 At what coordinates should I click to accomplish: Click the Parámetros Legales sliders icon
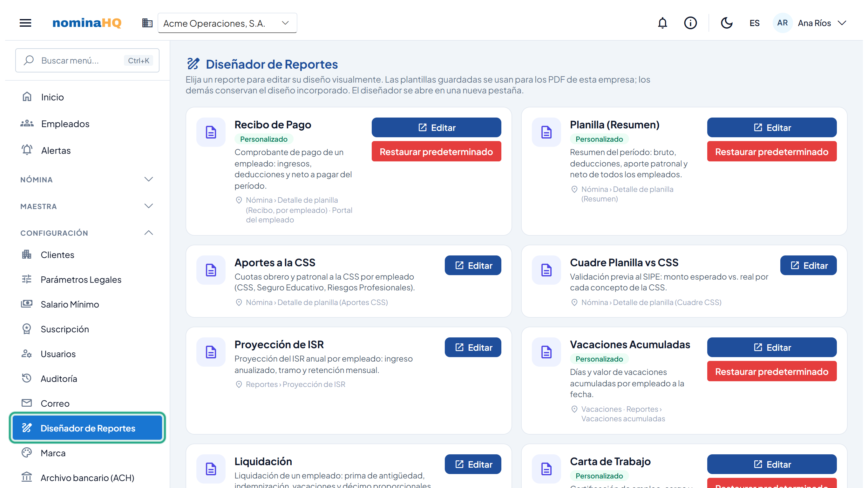coord(27,279)
